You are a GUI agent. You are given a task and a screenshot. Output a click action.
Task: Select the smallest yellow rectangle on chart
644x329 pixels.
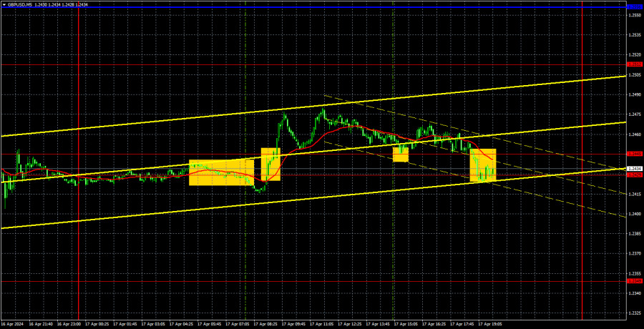coord(401,154)
